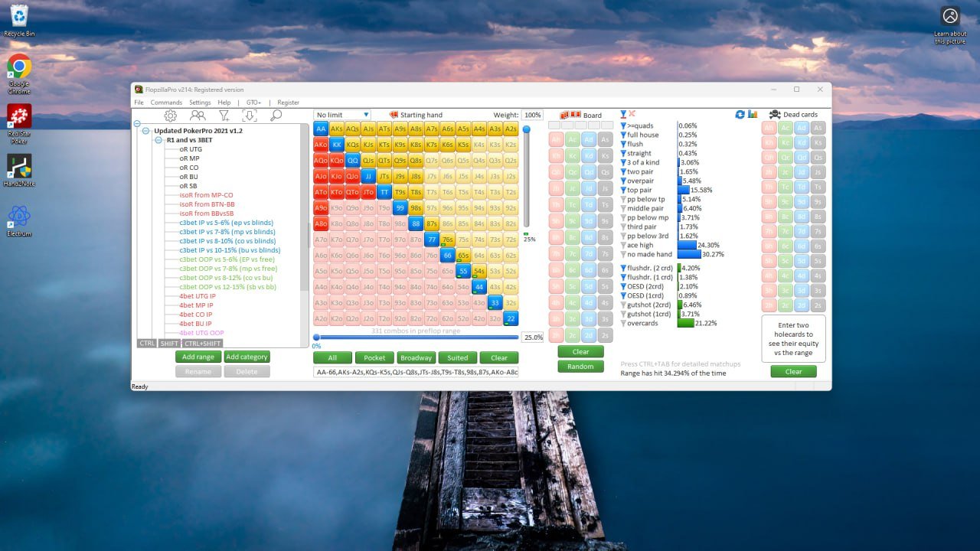Select the AKs cell in hand matrix
The height and width of the screenshot is (551, 980).
[337, 129]
